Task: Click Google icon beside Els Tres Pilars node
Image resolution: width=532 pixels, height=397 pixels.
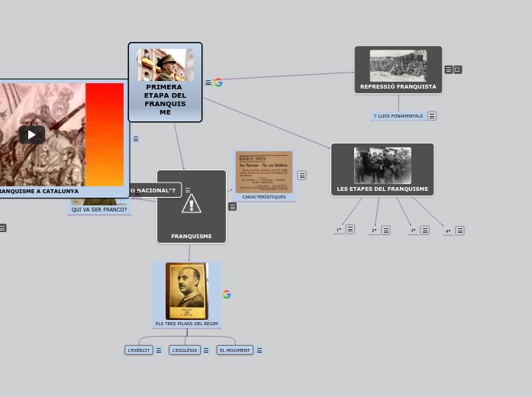Action: click(227, 294)
